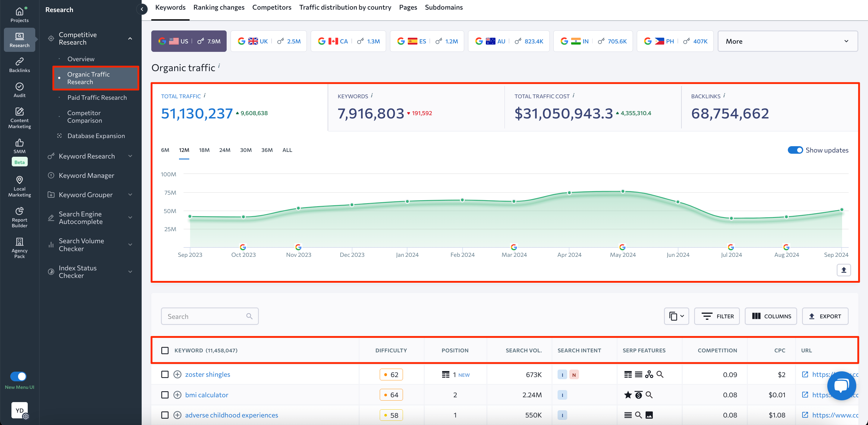This screenshot has height=425, width=868.
Task: Switch to the Pages tab
Action: click(x=408, y=8)
